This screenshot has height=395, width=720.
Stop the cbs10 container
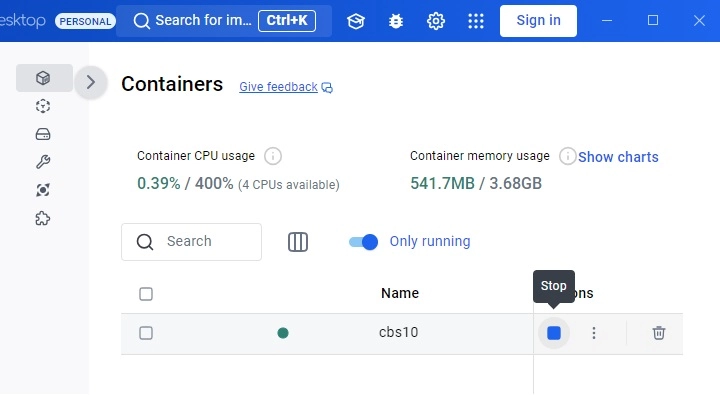point(554,333)
